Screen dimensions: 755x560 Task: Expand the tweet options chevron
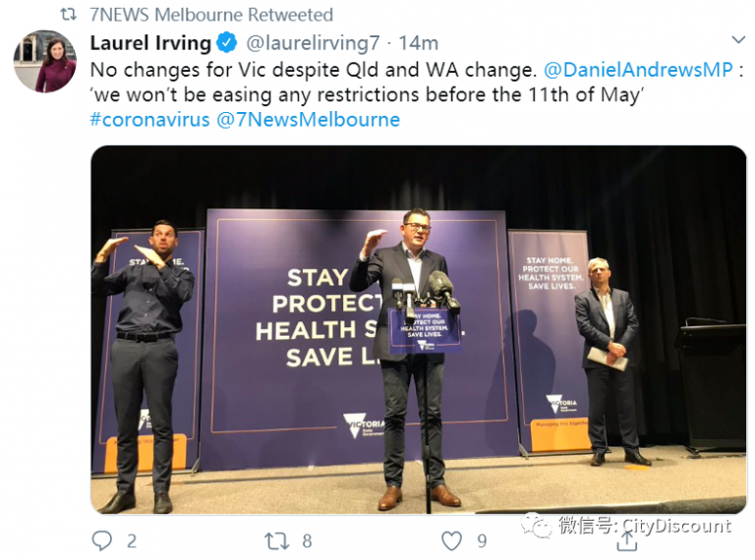(738, 39)
